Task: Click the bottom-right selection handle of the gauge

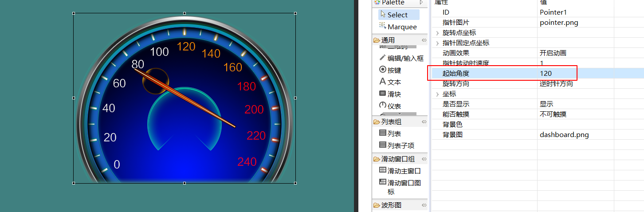Action: (296, 183)
